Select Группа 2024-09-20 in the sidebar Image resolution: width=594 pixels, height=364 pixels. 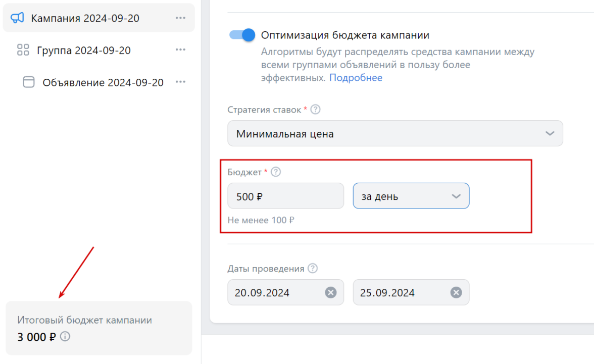(x=84, y=50)
